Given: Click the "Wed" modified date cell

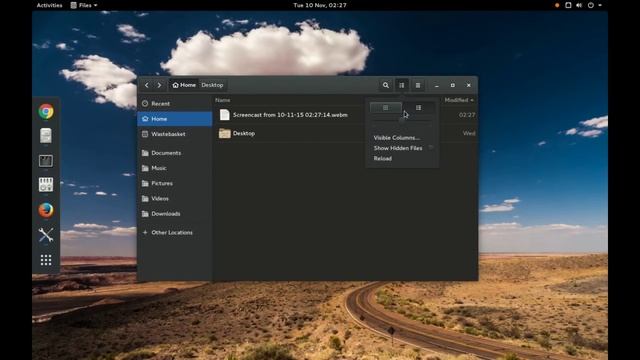Looking at the screenshot, I should click(469, 133).
